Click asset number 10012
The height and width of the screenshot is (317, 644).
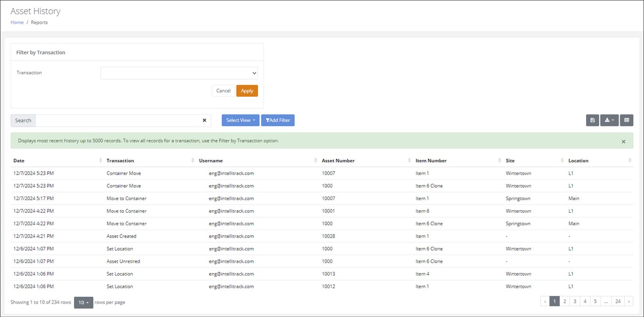[x=328, y=286]
